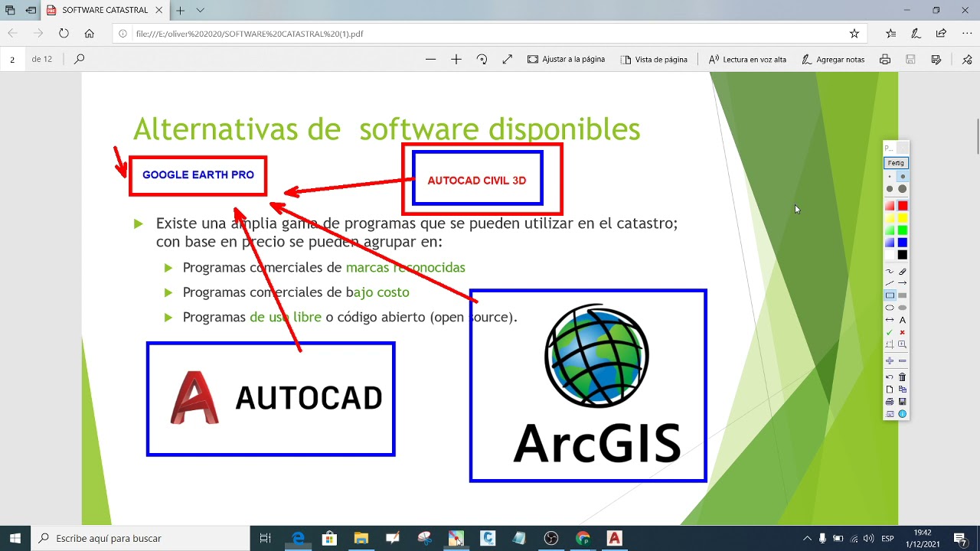Zoom out the PDF with minus icon
The image size is (980, 551).
coord(431,59)
